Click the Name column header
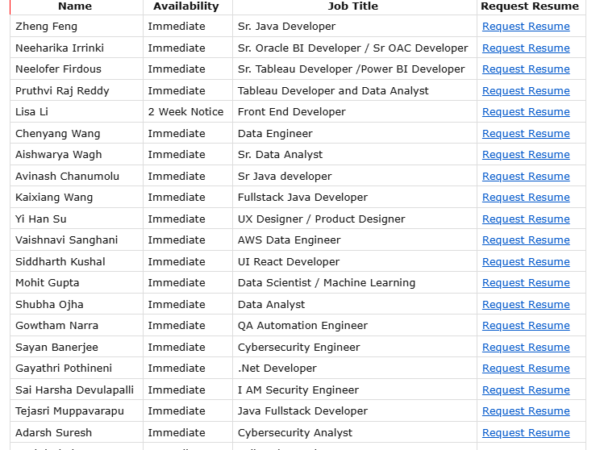 (x=75, y=6)
